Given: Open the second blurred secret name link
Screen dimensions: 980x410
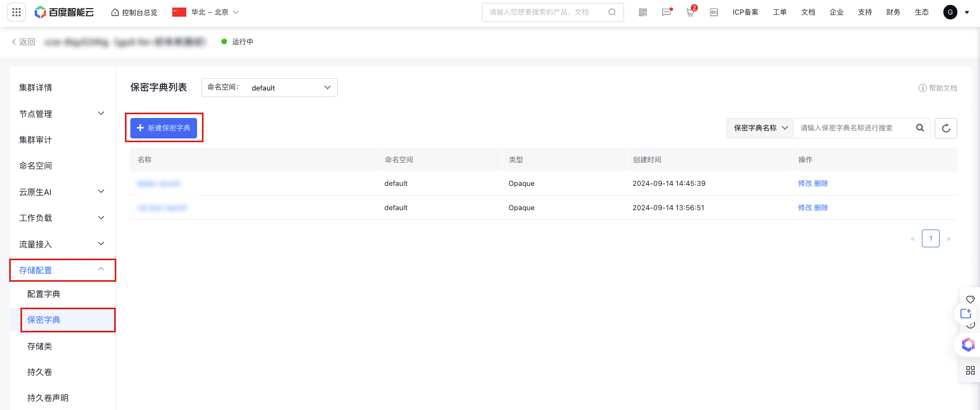Looking at the screenshot, I should tap(162, 208).
